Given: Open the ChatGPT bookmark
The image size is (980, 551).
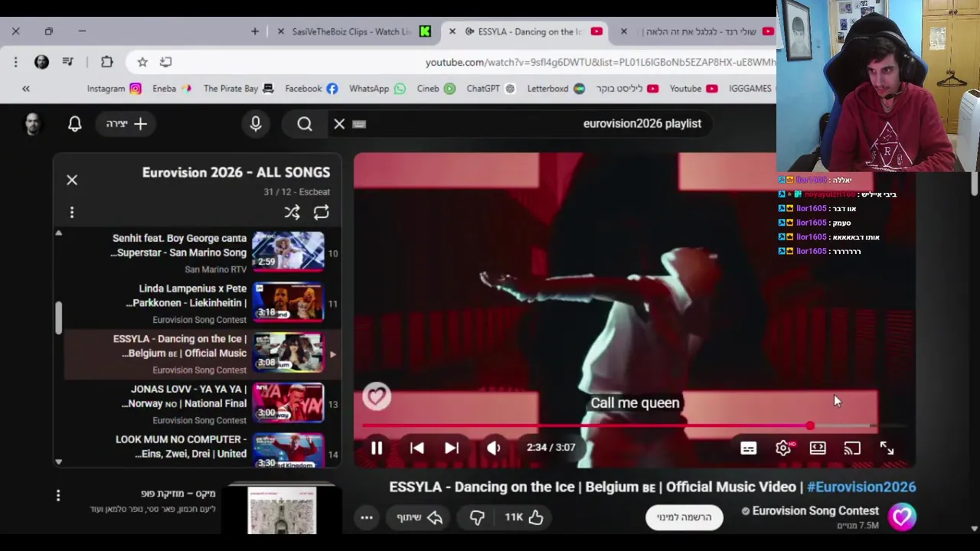Looking at the screenshot, I should 492,89.
